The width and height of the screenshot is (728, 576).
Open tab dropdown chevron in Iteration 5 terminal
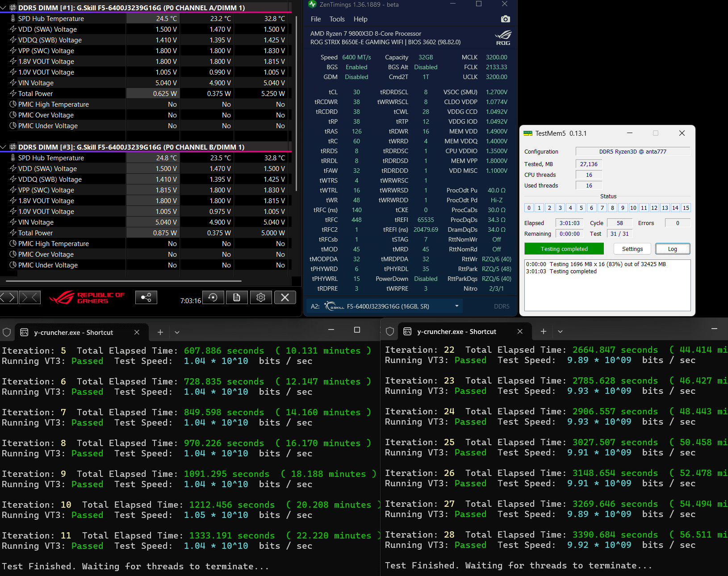pos(177,332)
